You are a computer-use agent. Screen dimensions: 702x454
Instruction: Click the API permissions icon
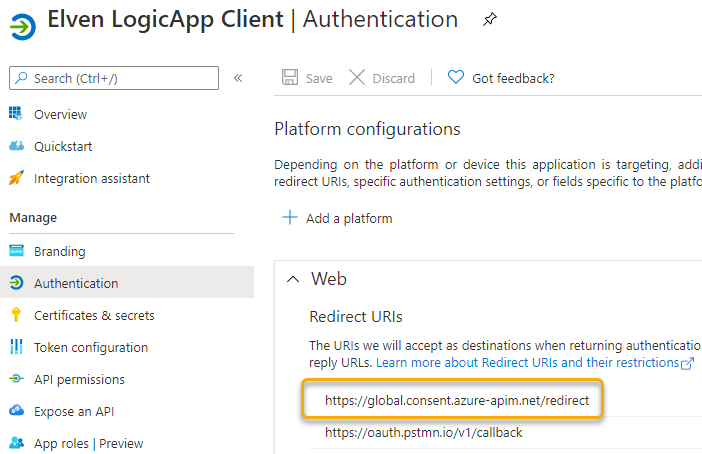click(17, 379)
